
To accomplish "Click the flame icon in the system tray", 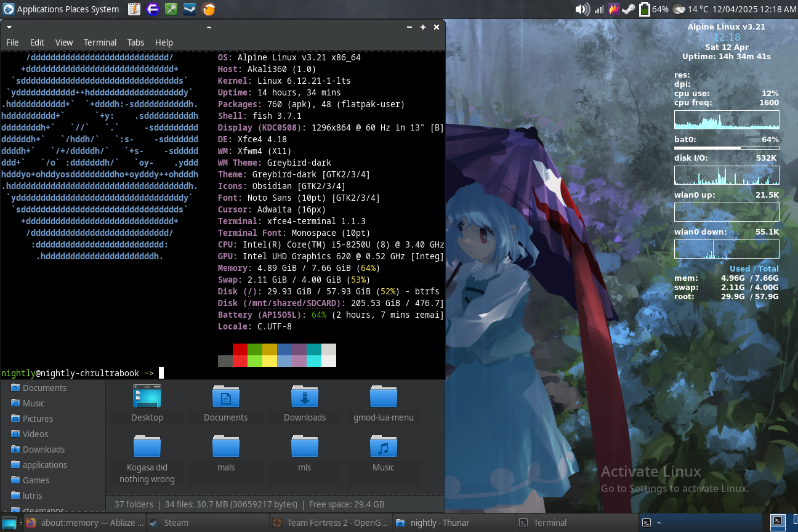I will pyautogui.click(x=613, y=9).
